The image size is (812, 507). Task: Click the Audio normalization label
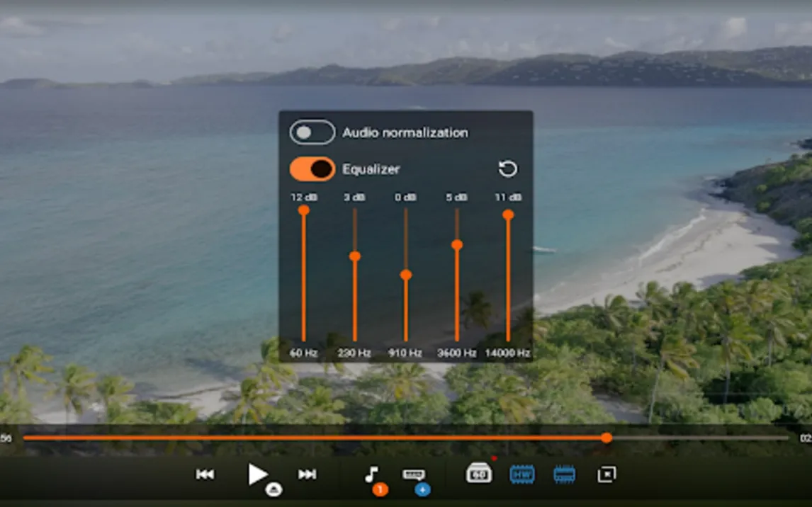[x=405, y=132]
